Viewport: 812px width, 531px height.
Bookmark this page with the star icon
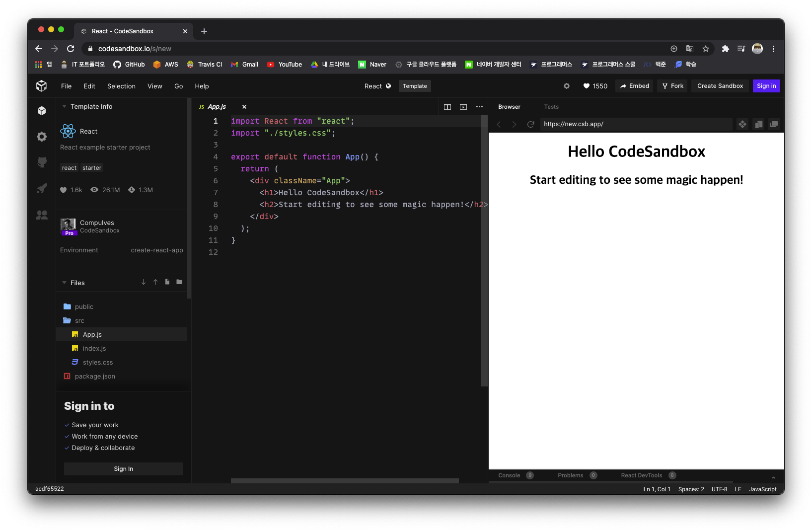click(706, 49)
